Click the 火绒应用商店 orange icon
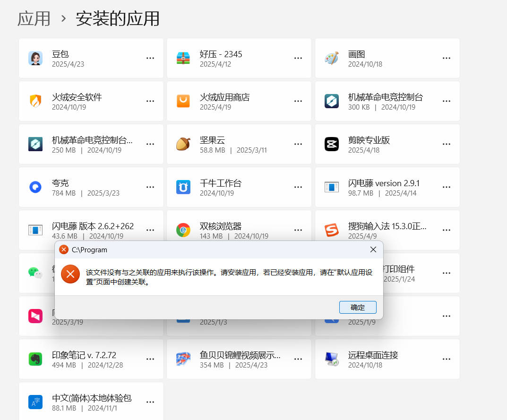Viewport: 507px width, 420px height. pos(183,101)
